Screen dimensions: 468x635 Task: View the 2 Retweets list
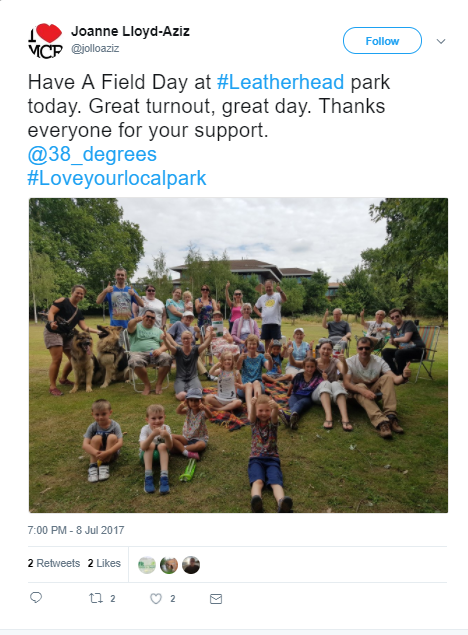[x=54, y=563]
